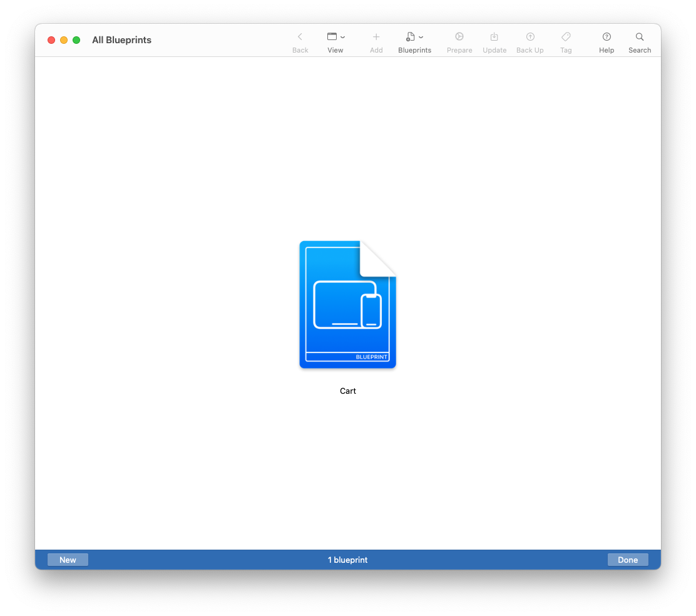The height and width of the screenshot is (616, 696).
Task: Click the Add plus icon
Action: click(x=376, y=37)
